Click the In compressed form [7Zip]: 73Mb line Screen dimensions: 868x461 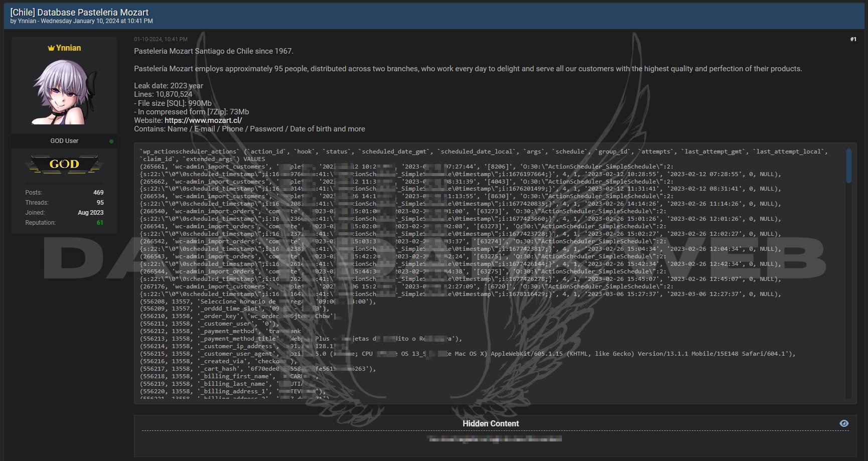click(191, 112)
